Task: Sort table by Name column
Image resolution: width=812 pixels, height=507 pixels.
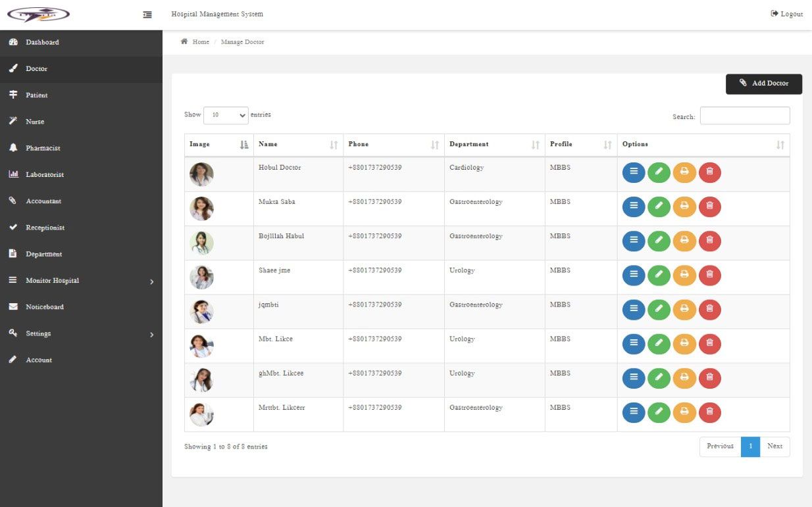Action: pos(298,145)
